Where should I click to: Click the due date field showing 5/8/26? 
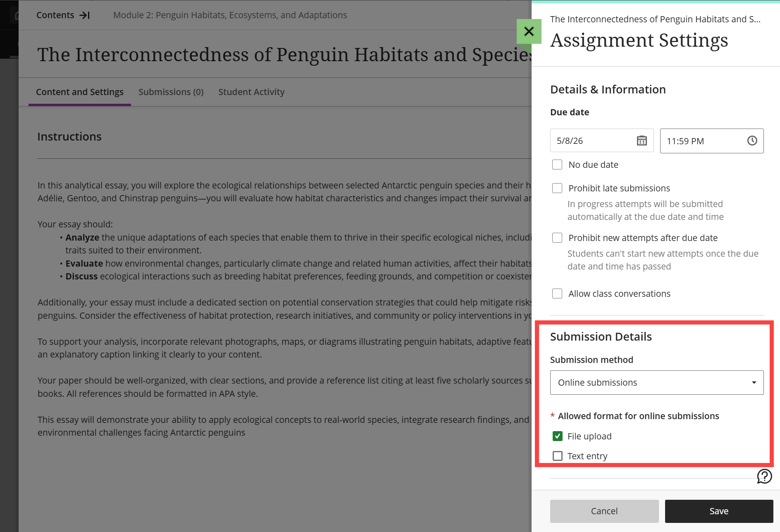pos(601,141)
